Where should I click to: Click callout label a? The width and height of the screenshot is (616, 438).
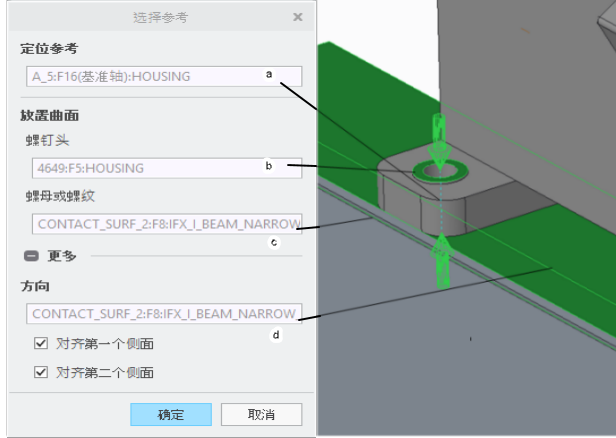pyautogui.click(x=268, y=74)
